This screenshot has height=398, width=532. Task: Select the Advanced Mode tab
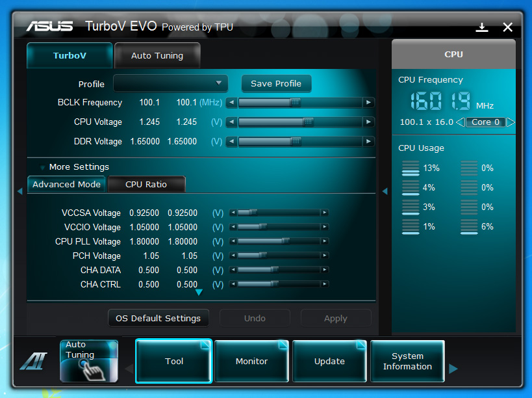click(66, 185)
